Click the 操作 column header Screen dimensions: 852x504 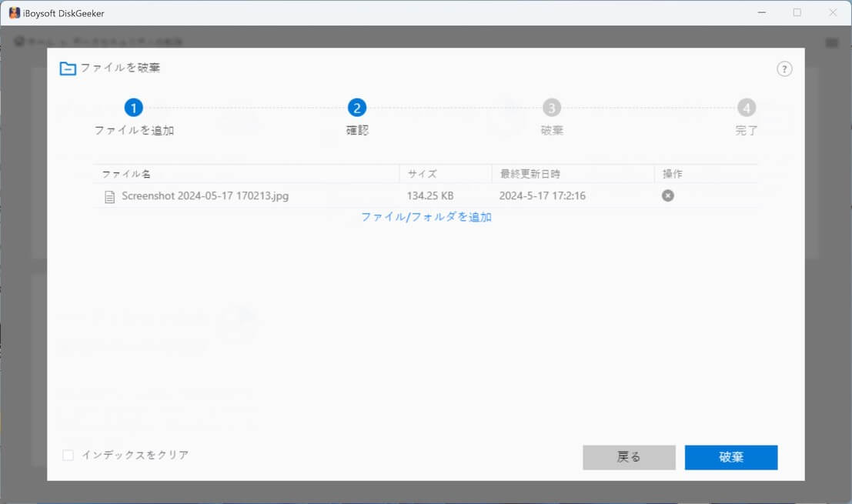coord(672,174)
